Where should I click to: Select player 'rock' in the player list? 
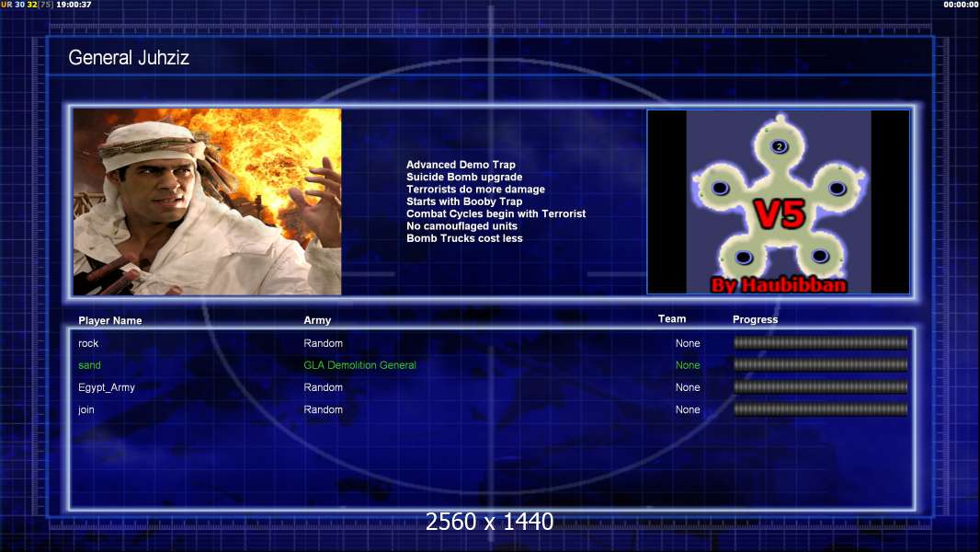[x=88, y=343]
